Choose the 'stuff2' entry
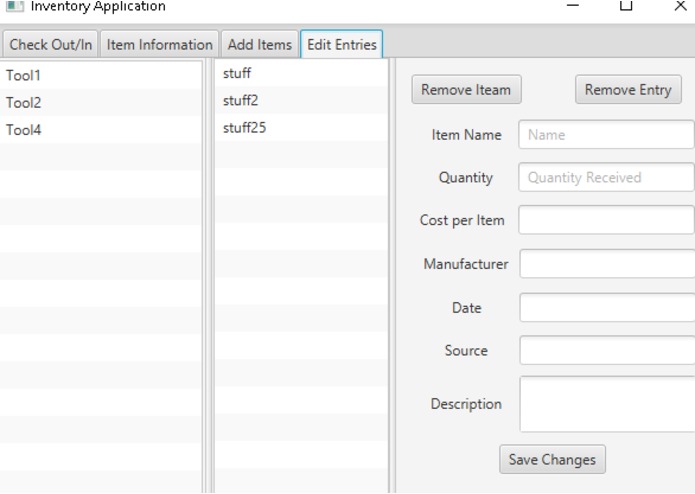Screen dimensions: 695x494 (x=301, y=101)
